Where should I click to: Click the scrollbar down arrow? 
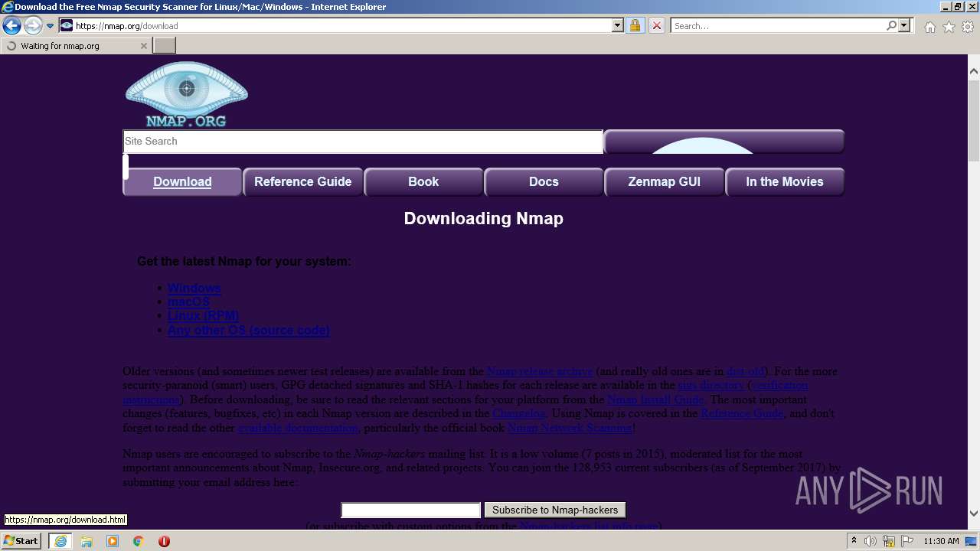point(974,514)
